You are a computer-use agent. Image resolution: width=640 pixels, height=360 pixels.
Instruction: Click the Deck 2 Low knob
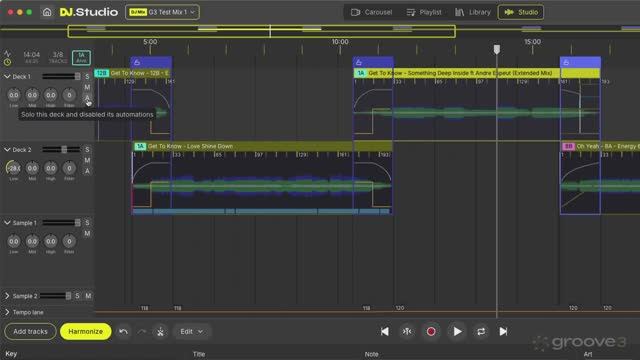13,168
